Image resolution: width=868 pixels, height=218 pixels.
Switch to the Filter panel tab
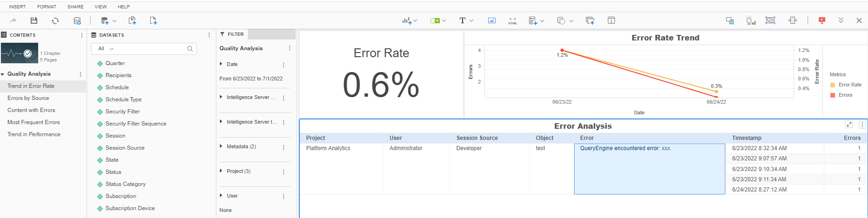(232, 34)
